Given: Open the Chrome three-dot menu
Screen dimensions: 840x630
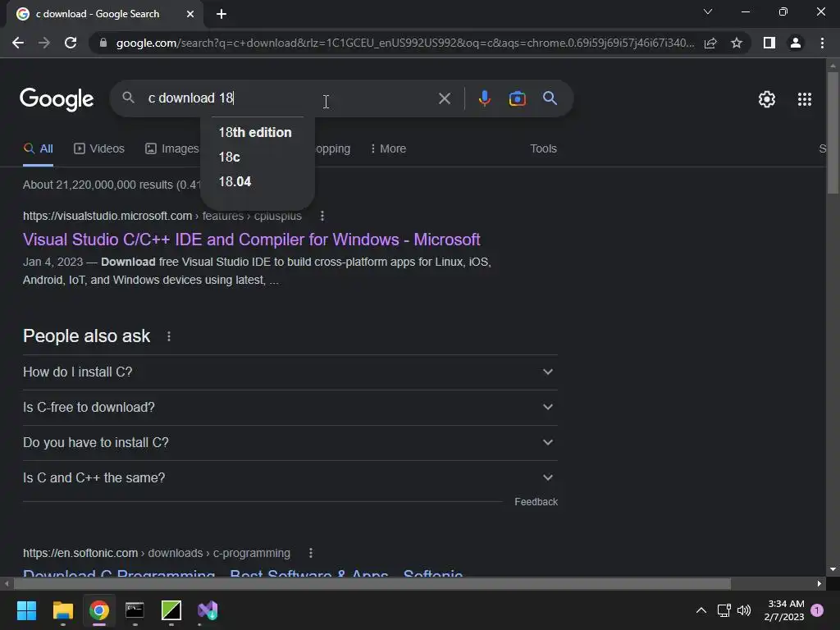Looking at the screenshot, I should 822,43.
